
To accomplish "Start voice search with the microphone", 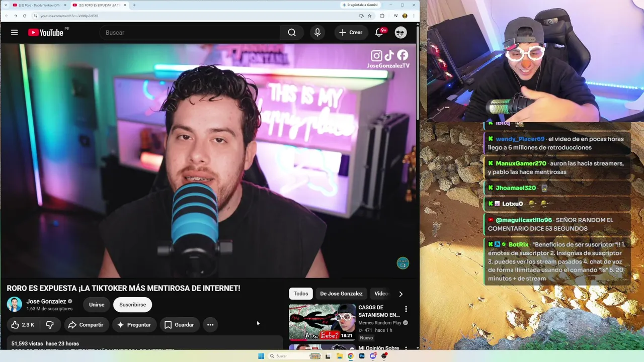I will (x=317, y=33).
